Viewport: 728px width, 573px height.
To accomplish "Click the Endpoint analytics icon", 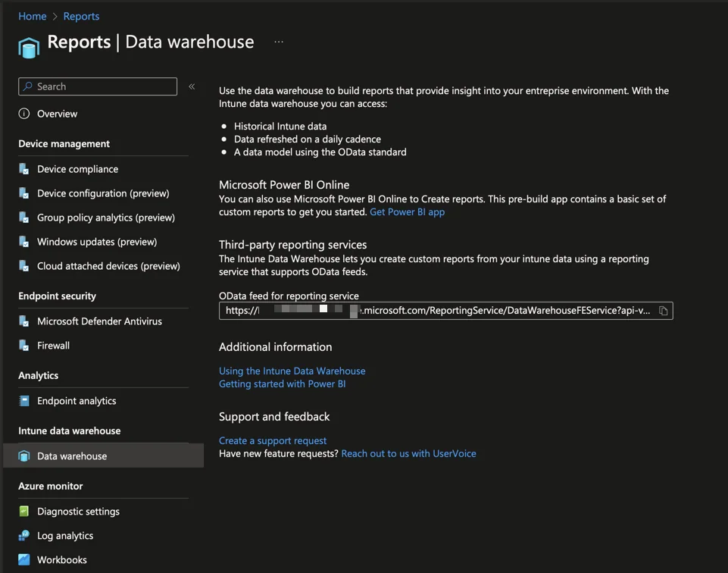I will [x=24, y=401].
